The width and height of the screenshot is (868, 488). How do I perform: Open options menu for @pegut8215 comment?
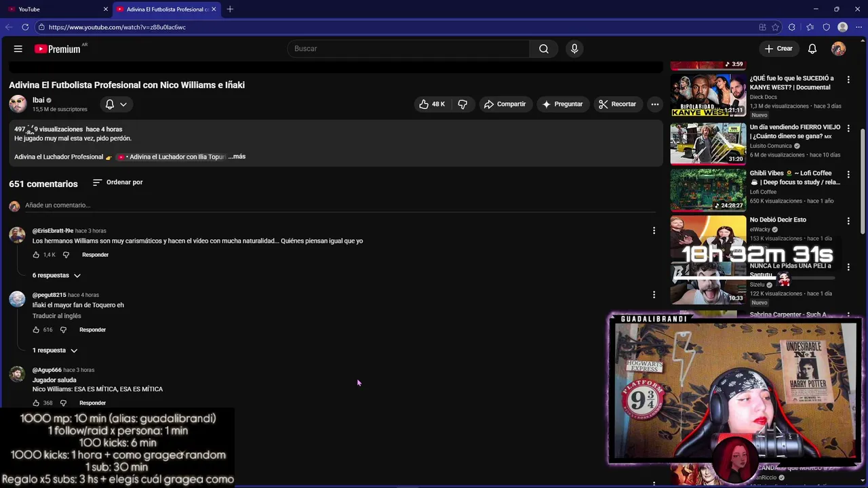(654, 295)
